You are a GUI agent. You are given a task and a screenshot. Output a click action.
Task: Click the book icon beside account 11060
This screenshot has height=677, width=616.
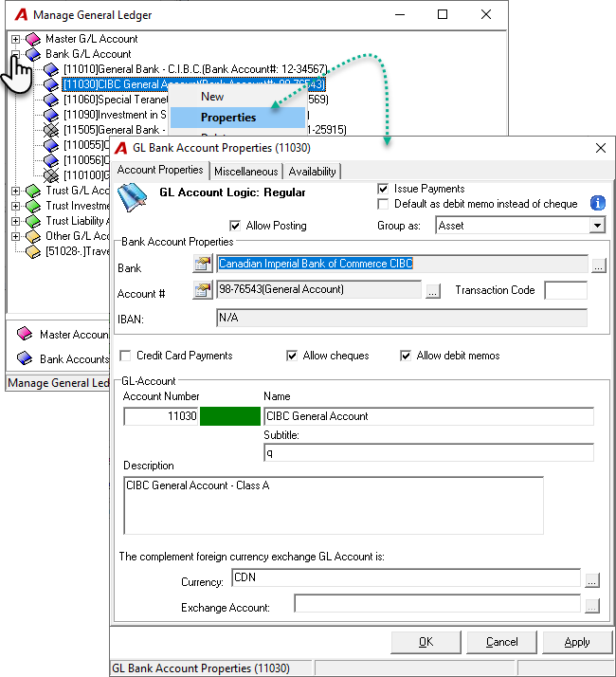[51, 100]
